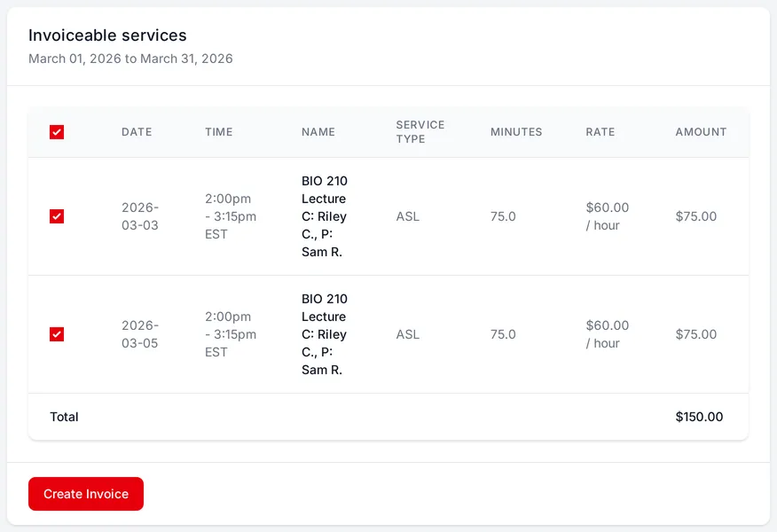Click $60.00 / hour rate in 2026-03-05 row
The height and width of the screenshot is (532, 777).
pos(607,334)
